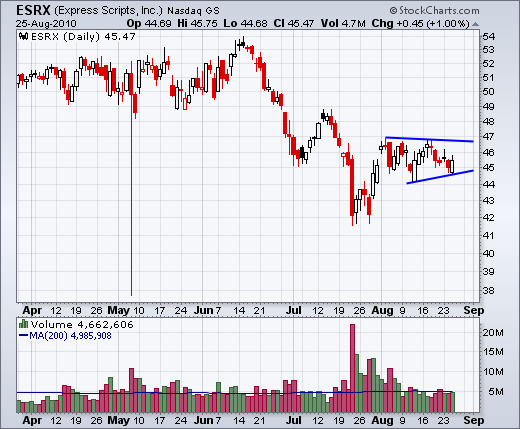Click the MA(200) 4,985,908 legend label
This screenshot has height=429, width=520.
tap(70, 335)
